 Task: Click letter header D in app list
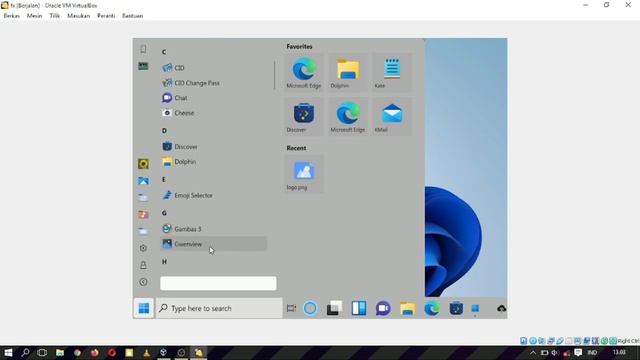(164, 131)
